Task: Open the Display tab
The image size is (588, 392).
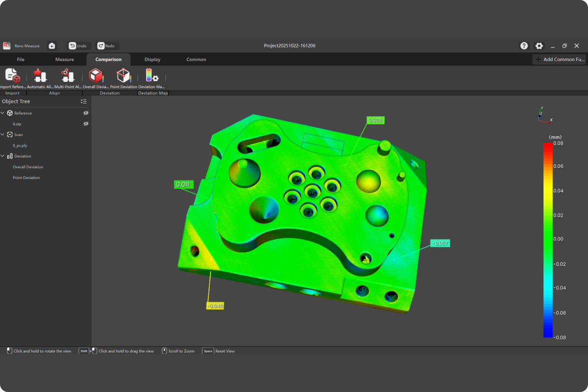Action: (x=152, y=59)
